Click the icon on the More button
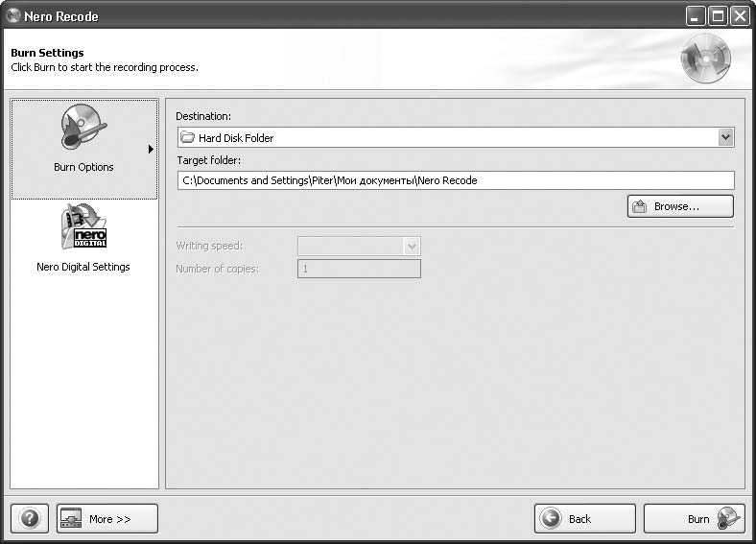The height and width of the screenshot is (544, 756). pos(72,518)
